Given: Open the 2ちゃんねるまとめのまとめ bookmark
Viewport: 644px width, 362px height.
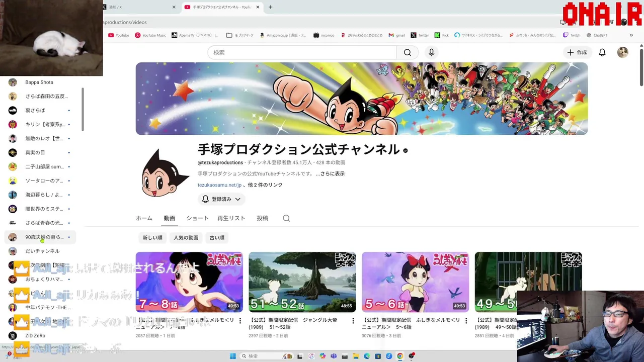Looking at the screenshot, I should tap(362, 35).
